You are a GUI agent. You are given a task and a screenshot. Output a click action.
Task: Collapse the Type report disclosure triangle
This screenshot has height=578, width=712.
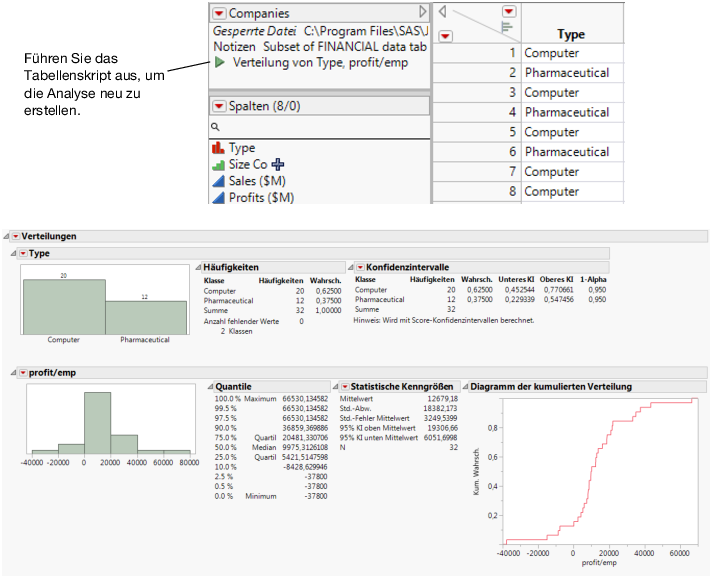(14, 253)
